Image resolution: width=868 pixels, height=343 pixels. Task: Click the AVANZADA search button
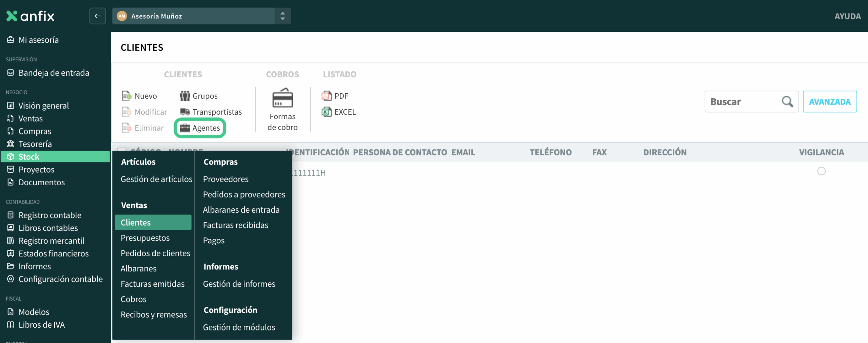click(829, 101)
